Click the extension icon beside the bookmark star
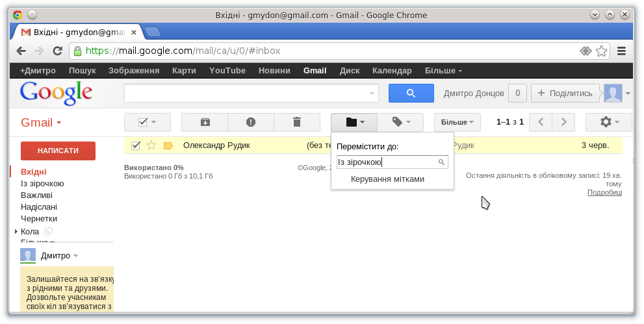The width and height of the screenshot is (644, 324). tap(586, 51)
